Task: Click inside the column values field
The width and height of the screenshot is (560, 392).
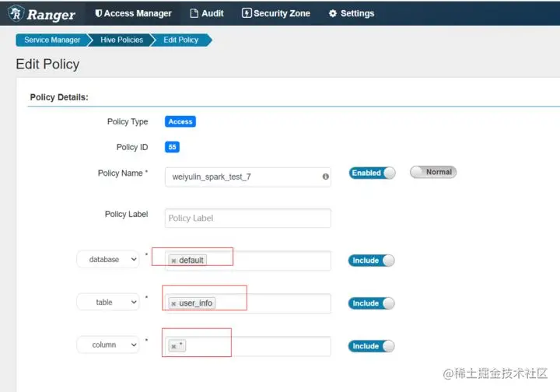Action: click(248, 346)
